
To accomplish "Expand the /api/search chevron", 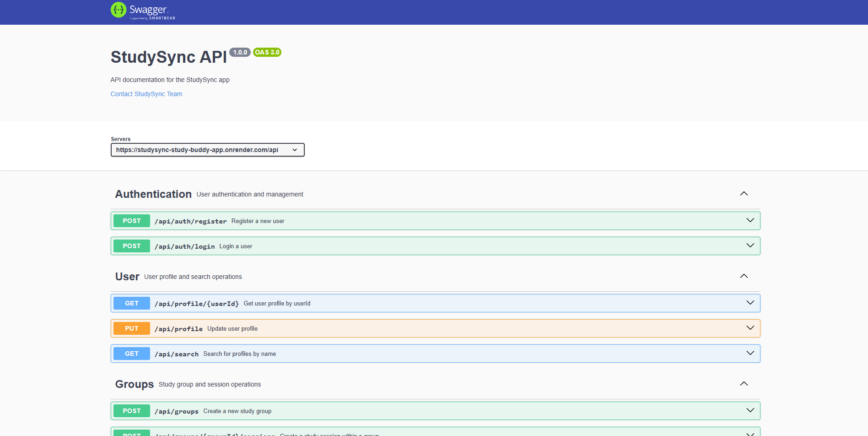I will click(750, 353).
